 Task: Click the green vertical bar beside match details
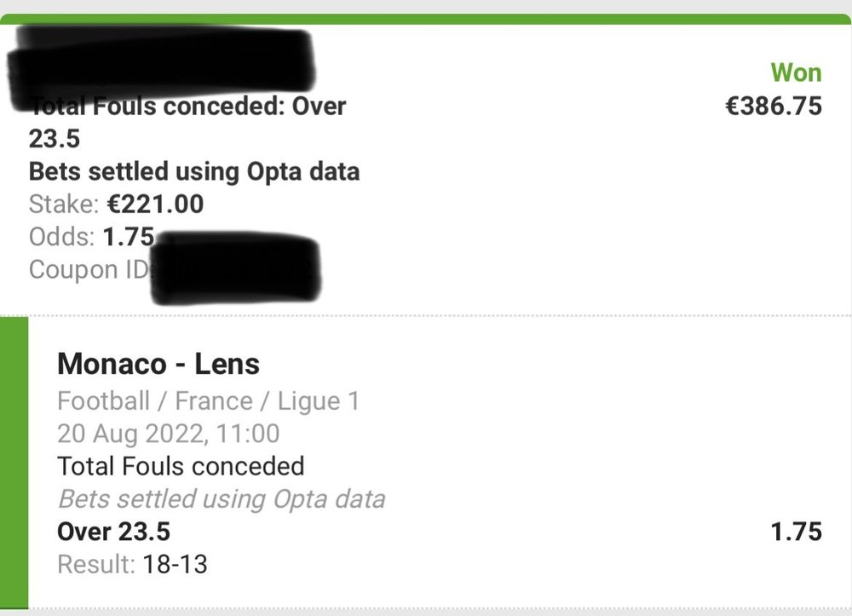point(14,463)
